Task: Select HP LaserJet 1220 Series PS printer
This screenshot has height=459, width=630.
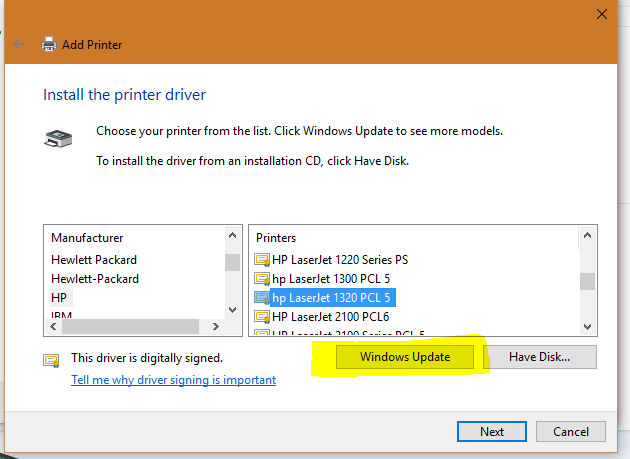Action: (x=340, y=260)
